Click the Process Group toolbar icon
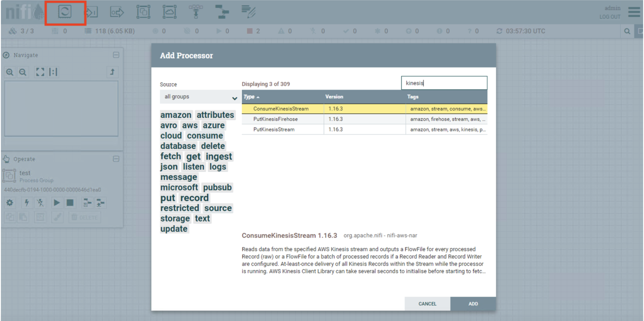644x321 pixels. [x=143, y=12]
